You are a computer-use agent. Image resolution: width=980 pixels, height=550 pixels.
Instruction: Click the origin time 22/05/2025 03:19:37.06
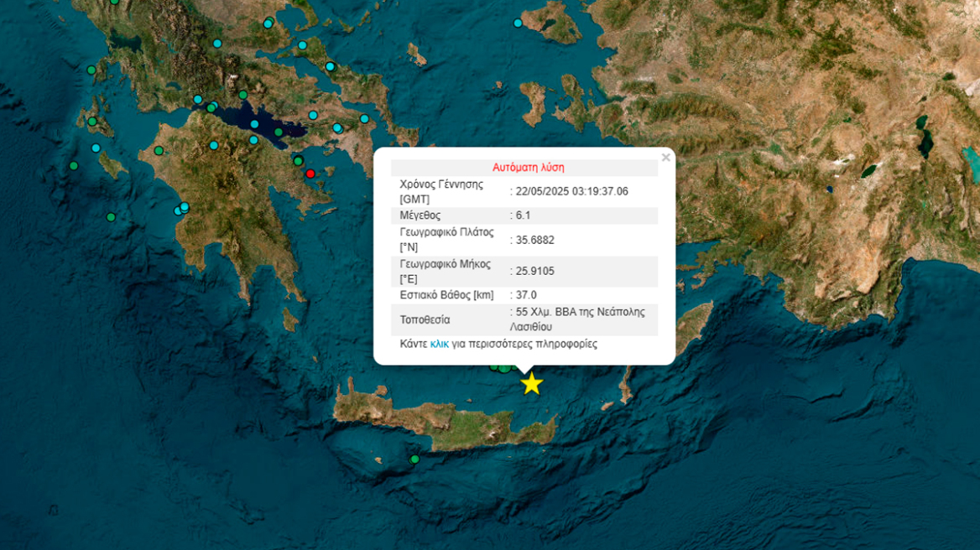click(x=571, y=191)
